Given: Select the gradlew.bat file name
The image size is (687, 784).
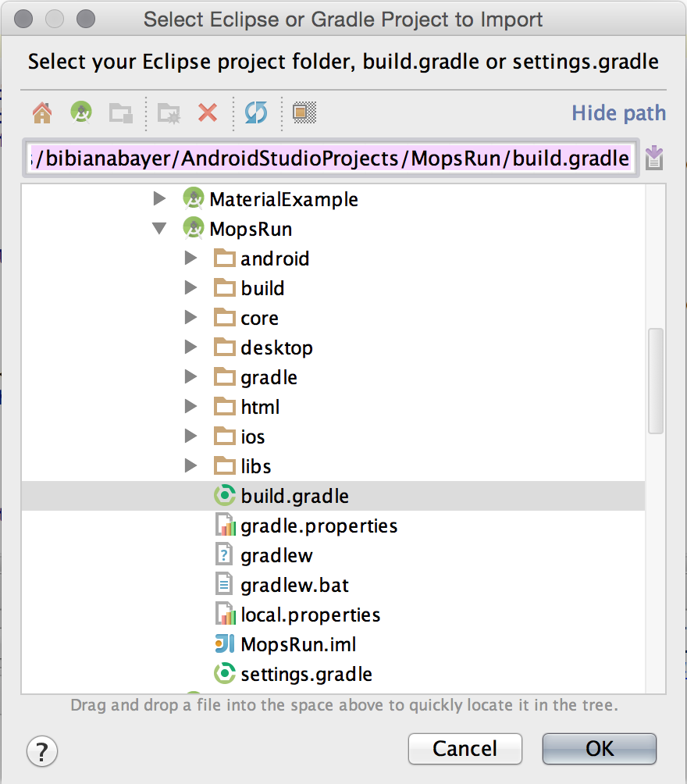Looking at the screenshot, I should [294, 585].
